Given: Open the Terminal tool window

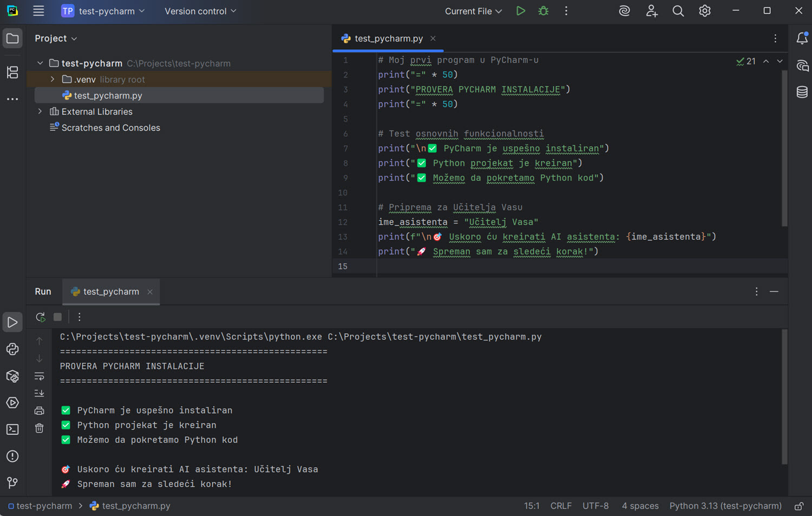Looking at the screenshot, I should 12,429.
